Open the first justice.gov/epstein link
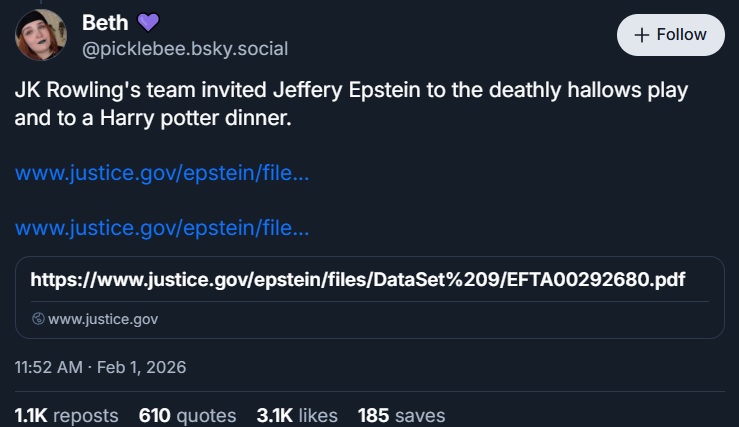This screenshot has width=739, height=427. 162,173
